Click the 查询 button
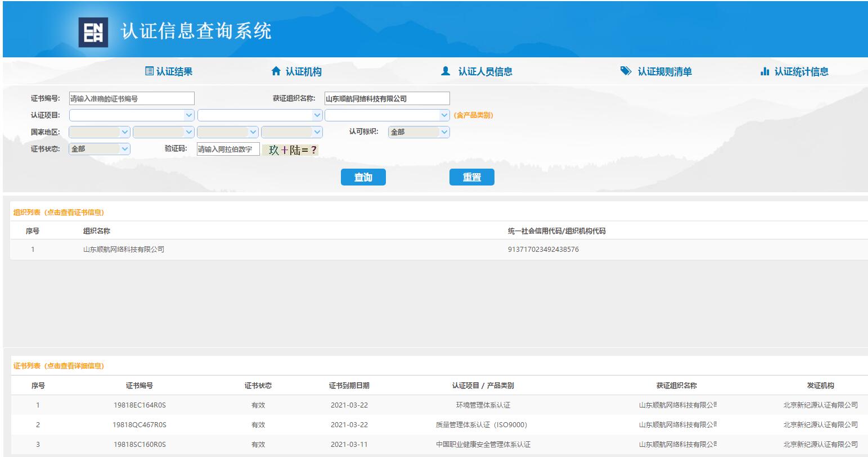The image size is (868, 457). coord(363,177)
